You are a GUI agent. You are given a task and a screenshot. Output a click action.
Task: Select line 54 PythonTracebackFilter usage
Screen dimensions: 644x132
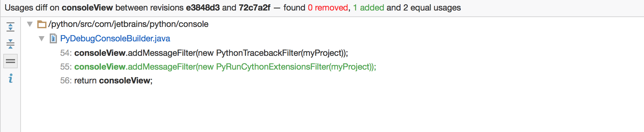(204, 53)
